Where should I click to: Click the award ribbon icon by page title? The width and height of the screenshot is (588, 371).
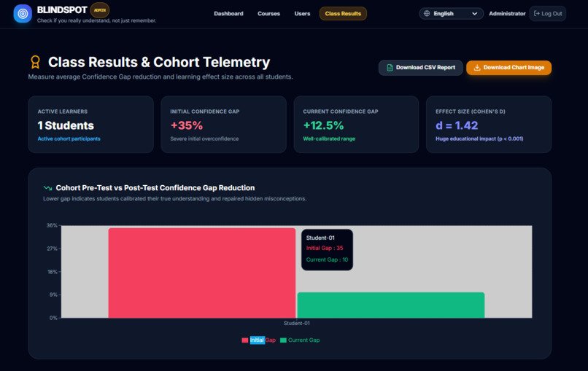[35, 62]
